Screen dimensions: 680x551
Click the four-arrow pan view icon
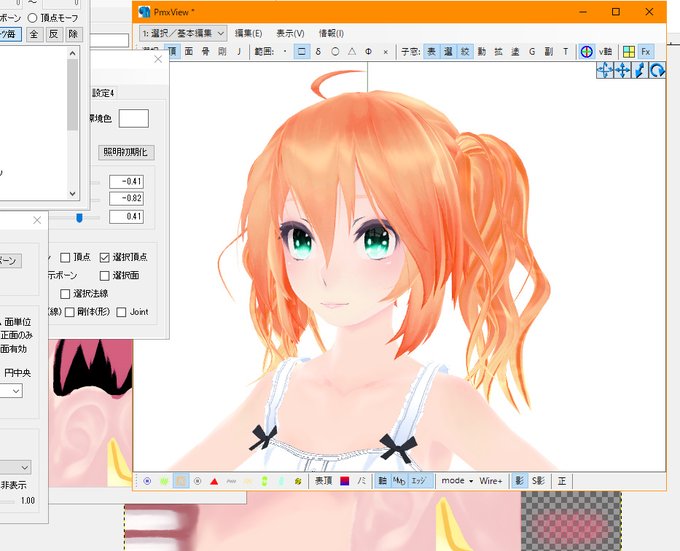(x=622, y=70)
